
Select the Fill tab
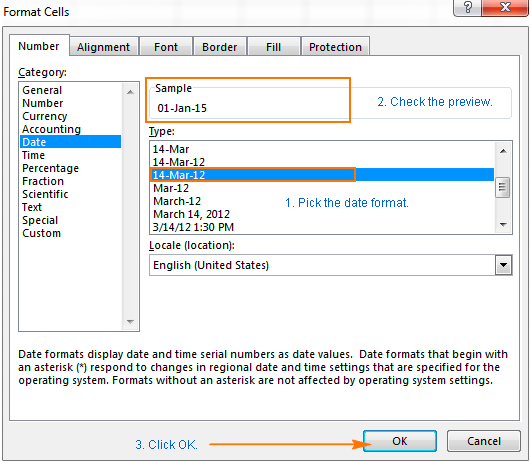273,47
